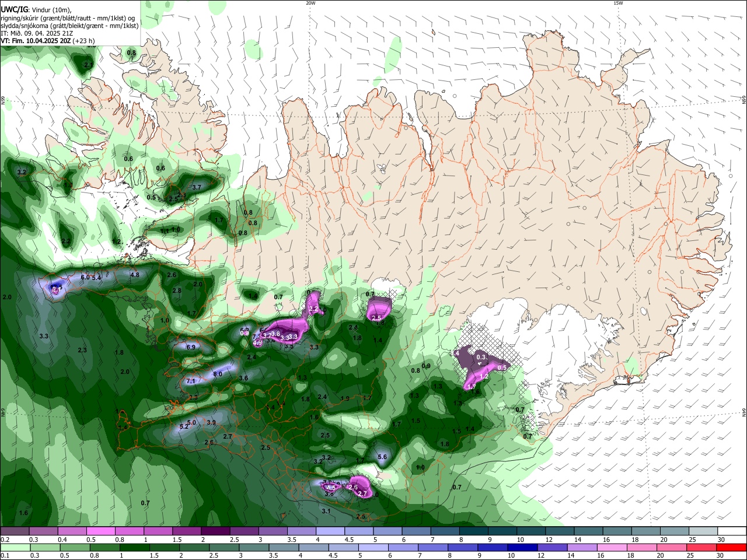Pick bright pink snow swatch between 0.5 and 0.8
This screenshot has height=560, width=747.
click(x=101, y=531)
